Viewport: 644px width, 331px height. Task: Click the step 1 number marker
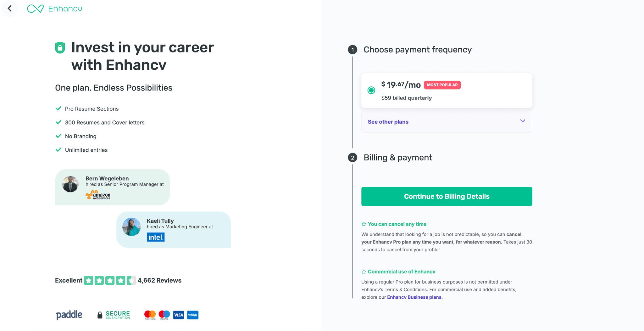coord(353,50)
